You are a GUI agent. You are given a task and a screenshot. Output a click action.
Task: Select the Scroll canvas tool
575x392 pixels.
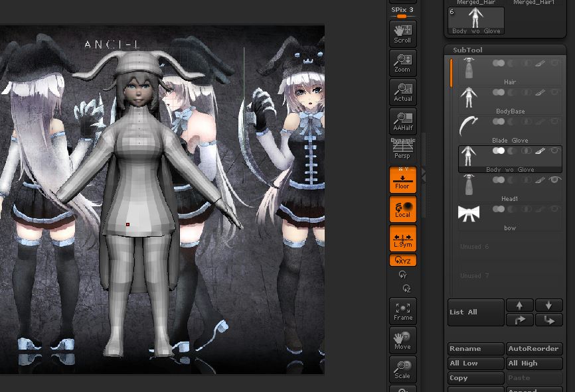click(402, 34)
